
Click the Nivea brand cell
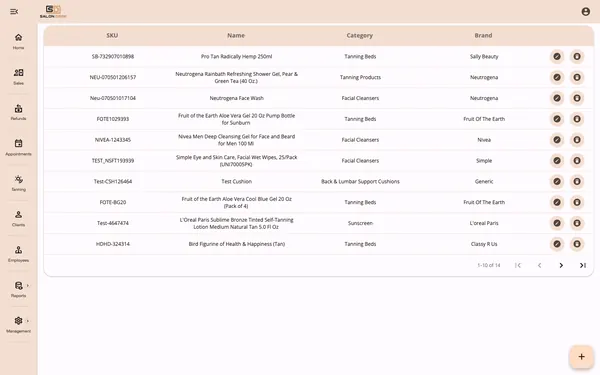click(484, 140)
